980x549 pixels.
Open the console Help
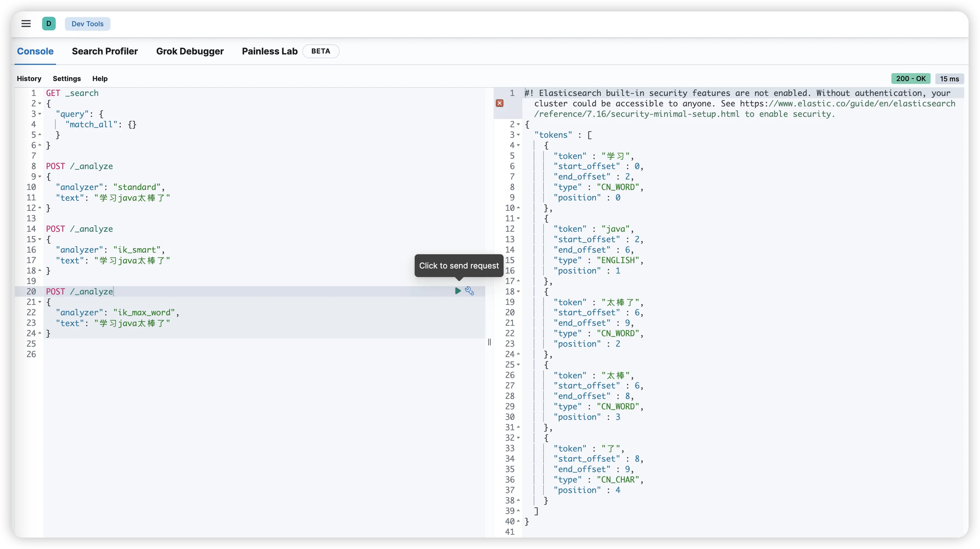100,79
